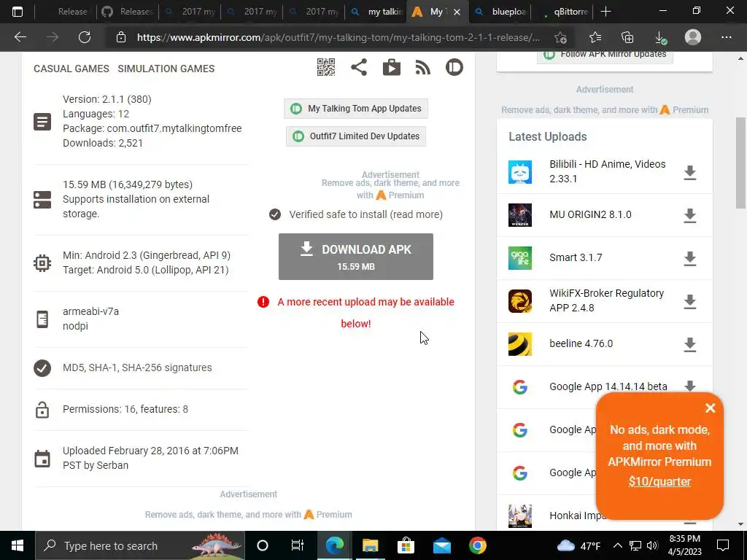Open the Play Store bag icon

click(x=391, y=67)
